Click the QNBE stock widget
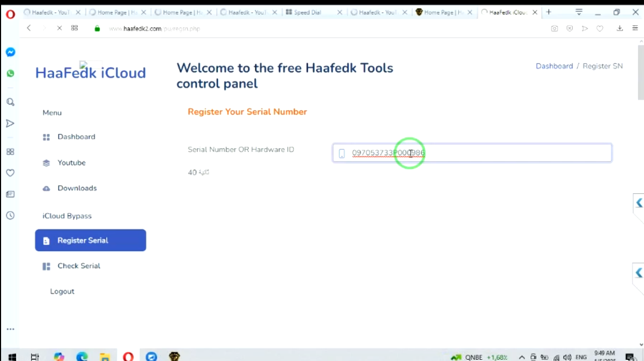Image resolution: width=644 pixels, height=361 pixels. [x=479, y=357]
